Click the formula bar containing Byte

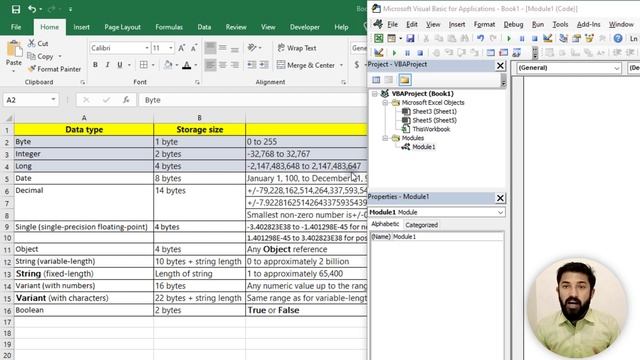pos(252,100)
